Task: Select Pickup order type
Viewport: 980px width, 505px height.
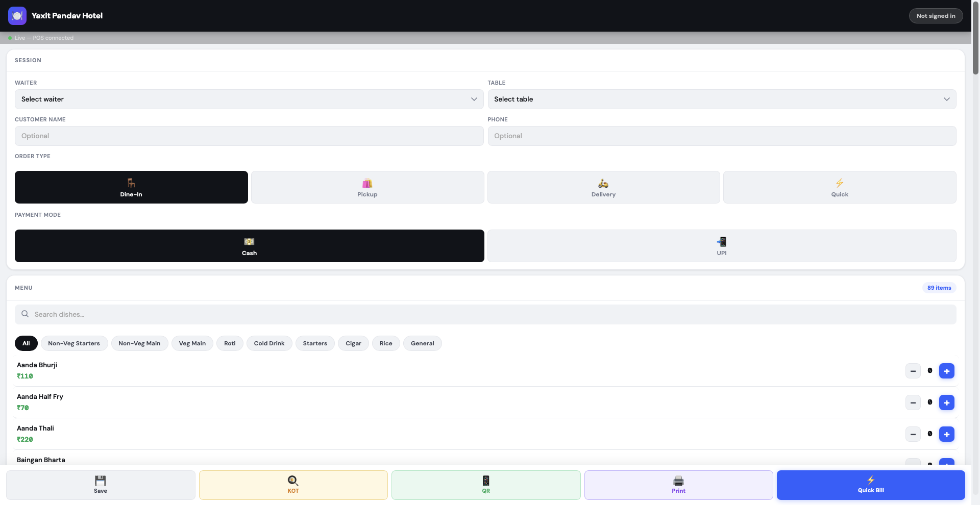Action: [367, 187]
